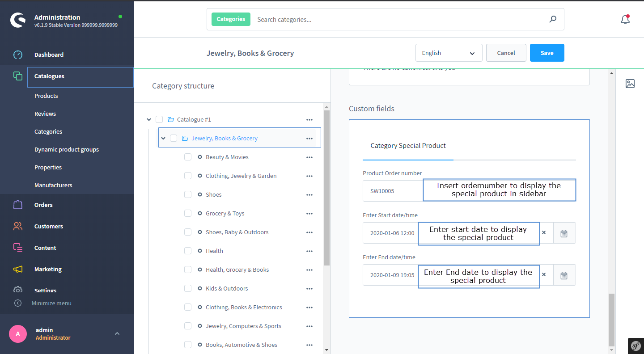Check the Catalogue #1 checkbox

[x=159, y=119]
